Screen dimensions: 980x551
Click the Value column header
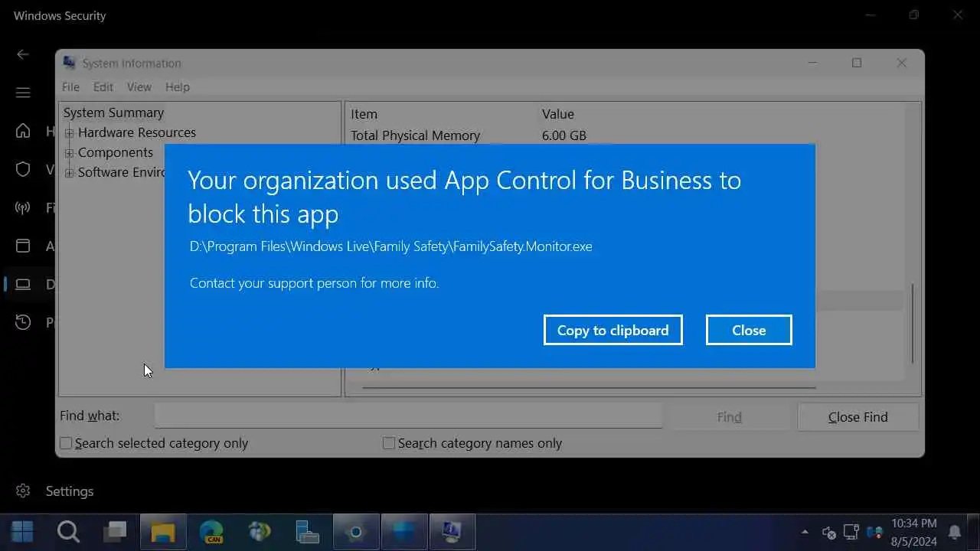pyautogui.click(x=558, y=114)
